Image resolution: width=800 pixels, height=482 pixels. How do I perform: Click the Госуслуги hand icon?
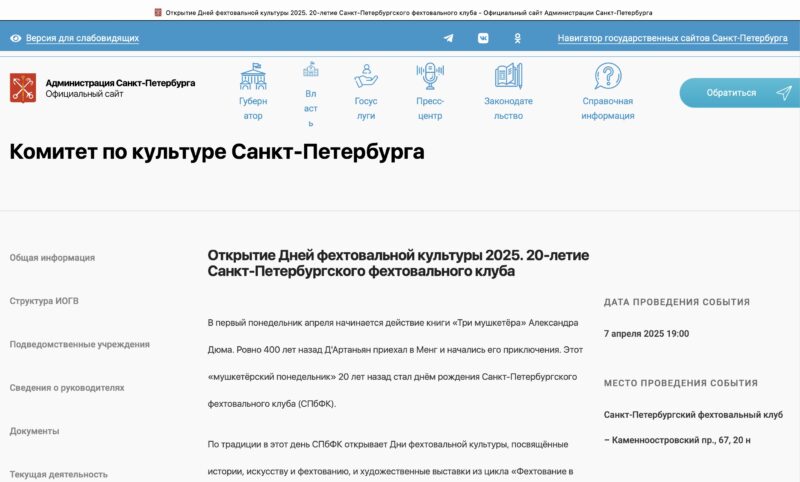[x=366, y=76]
